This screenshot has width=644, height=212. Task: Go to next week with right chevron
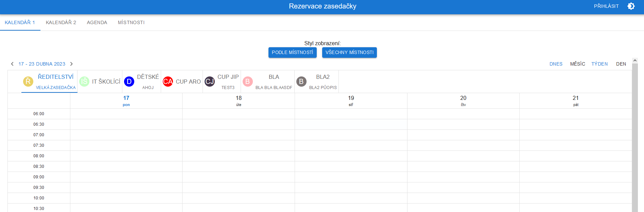pyautogui.click(x=71, y=64)
